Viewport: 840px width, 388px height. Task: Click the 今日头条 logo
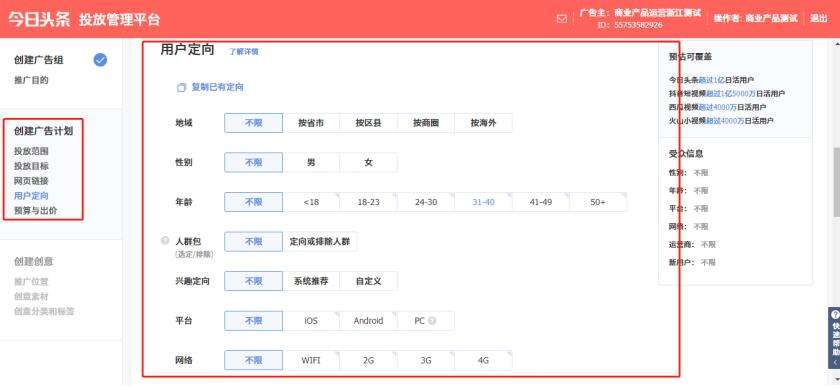pyautogui.click(x=39, y=19)
